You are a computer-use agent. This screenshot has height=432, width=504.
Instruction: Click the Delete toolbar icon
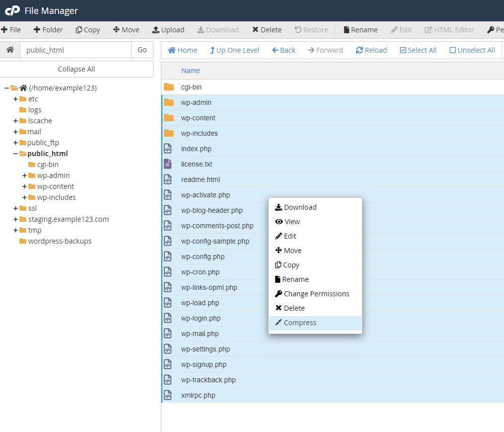[x=267, y=29]
